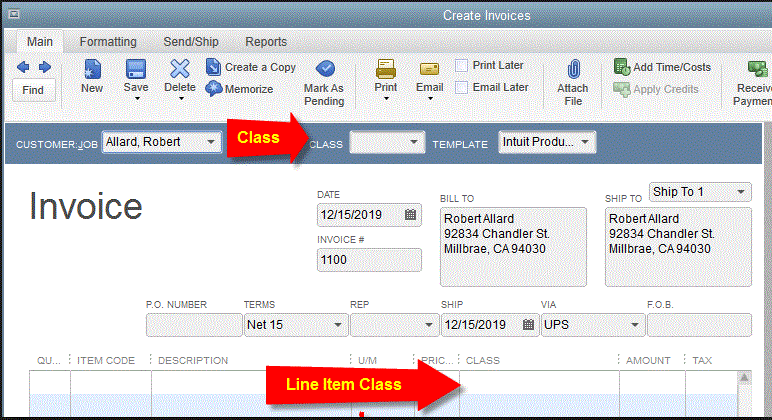Click the P.O. Number field

(194, 325)
